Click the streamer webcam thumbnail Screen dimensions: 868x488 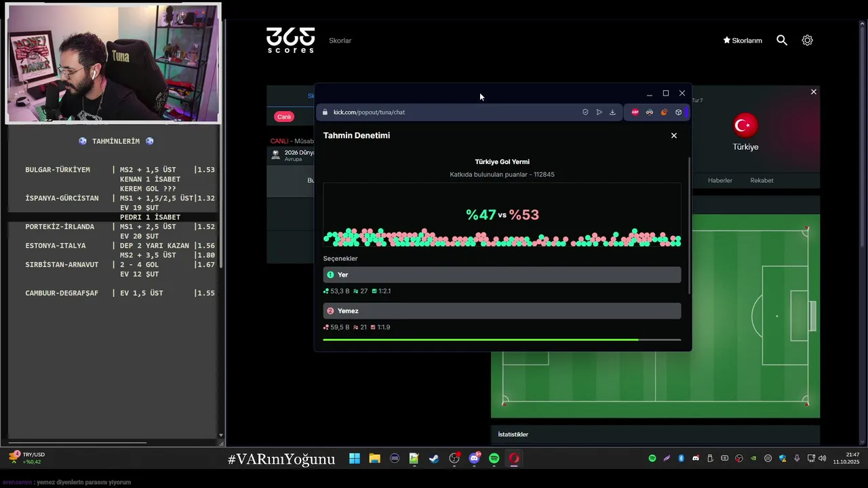(113, 64)
